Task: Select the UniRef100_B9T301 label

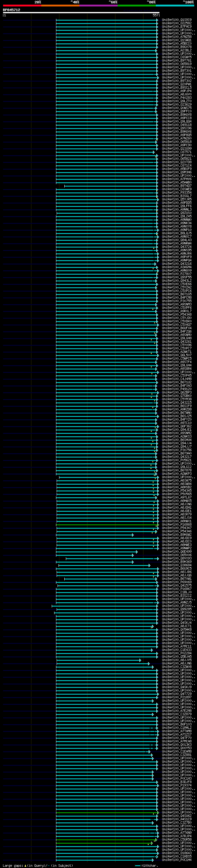Action: (x=177, y=71)
